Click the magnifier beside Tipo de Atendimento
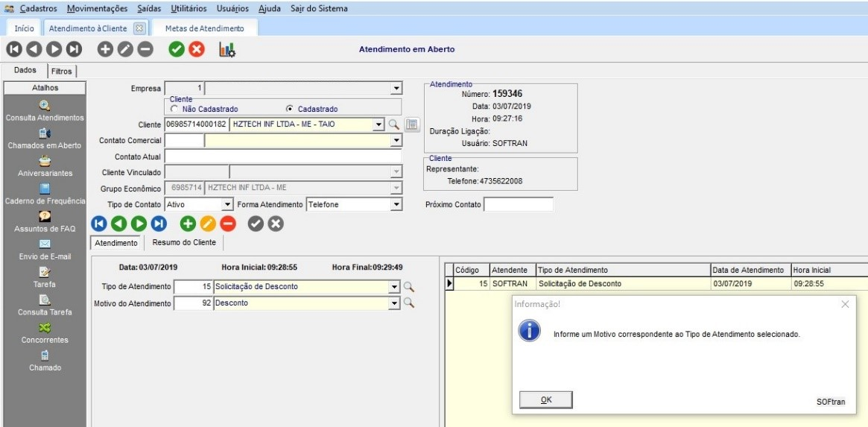The width and height of the screenshot is (868, 427). click(x=408, y=287)
